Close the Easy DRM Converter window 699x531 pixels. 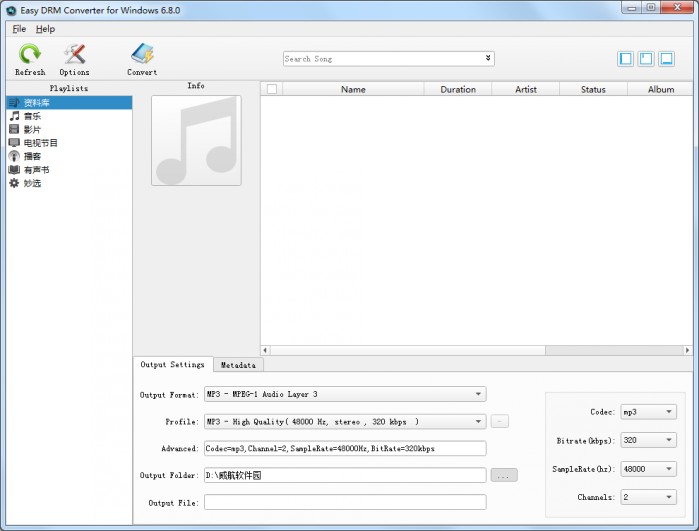click(x=677, y=8)
